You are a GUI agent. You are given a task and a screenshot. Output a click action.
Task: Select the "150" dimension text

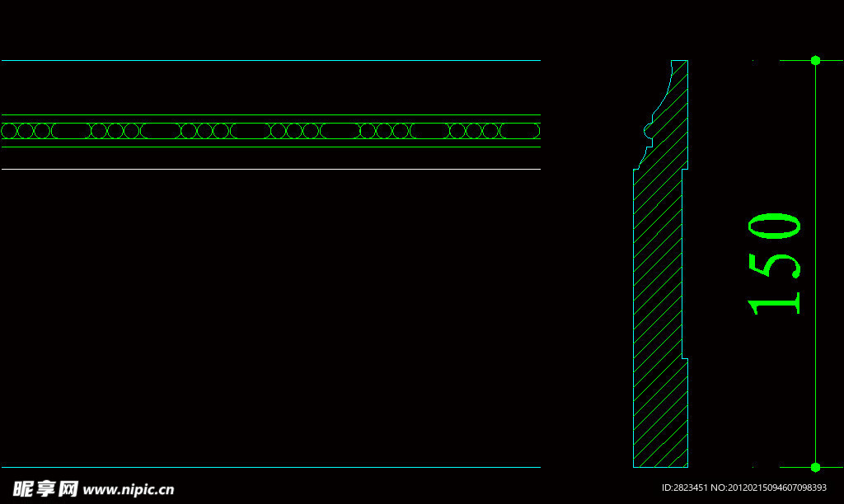click(x=774, y=264)
